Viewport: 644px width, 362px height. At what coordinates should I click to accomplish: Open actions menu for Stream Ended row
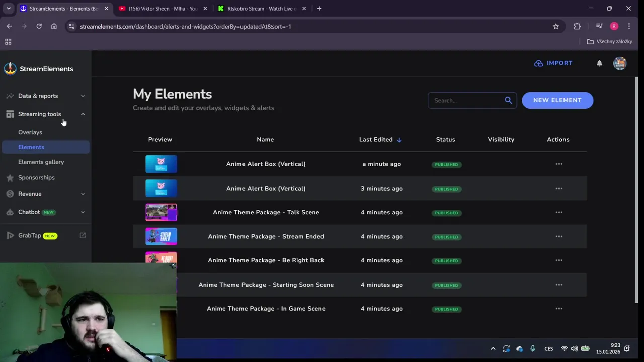click(559, 236)
